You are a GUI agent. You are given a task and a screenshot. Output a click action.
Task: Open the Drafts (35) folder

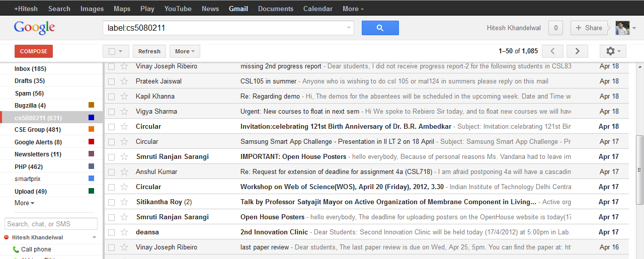(x=30, y=81)
